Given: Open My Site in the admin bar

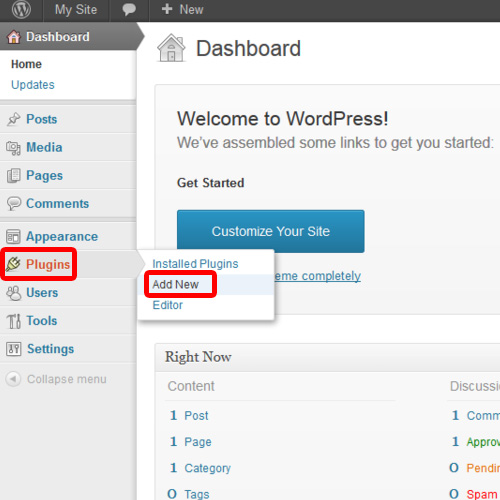Looking at the screenshot, I should click(76, 10).
